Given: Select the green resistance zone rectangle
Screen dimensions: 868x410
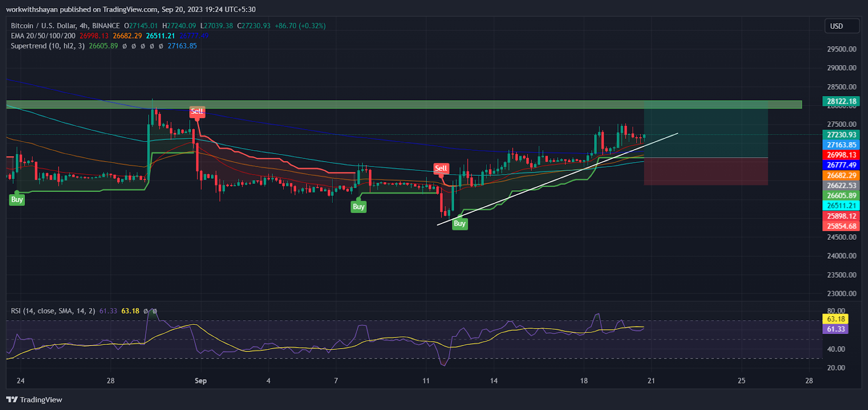Looking at the screenshot, I should coord(404,104).
